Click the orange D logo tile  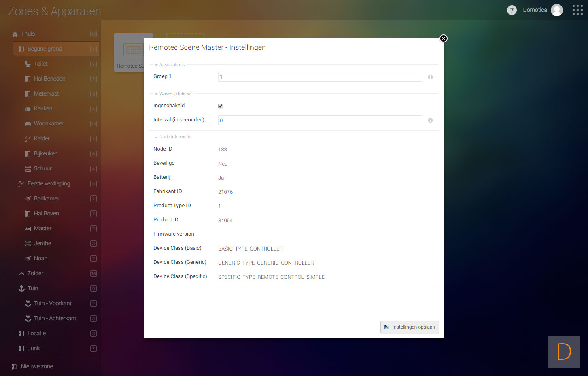pos(564,352)
